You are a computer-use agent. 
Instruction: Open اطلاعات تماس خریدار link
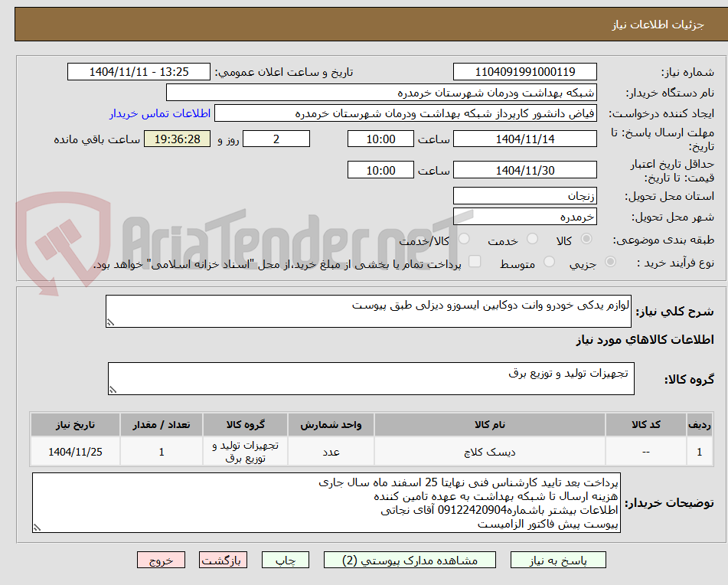pos(160,114)
